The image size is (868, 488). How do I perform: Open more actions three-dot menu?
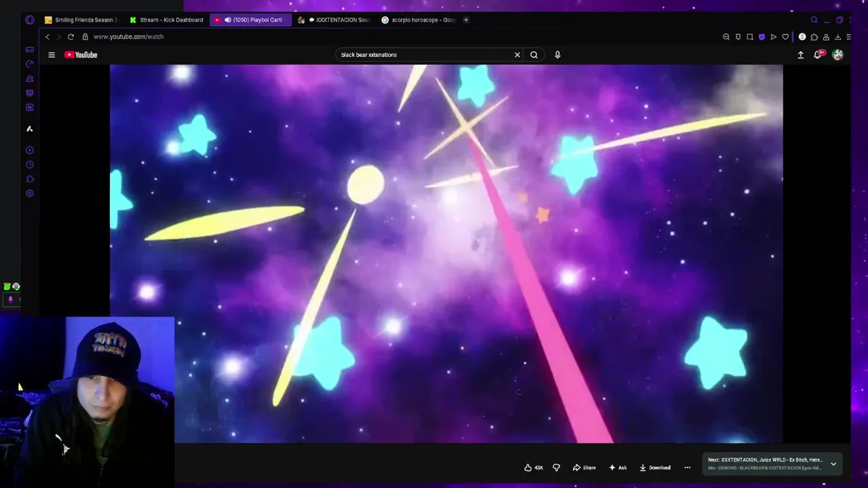pos(687,467)
